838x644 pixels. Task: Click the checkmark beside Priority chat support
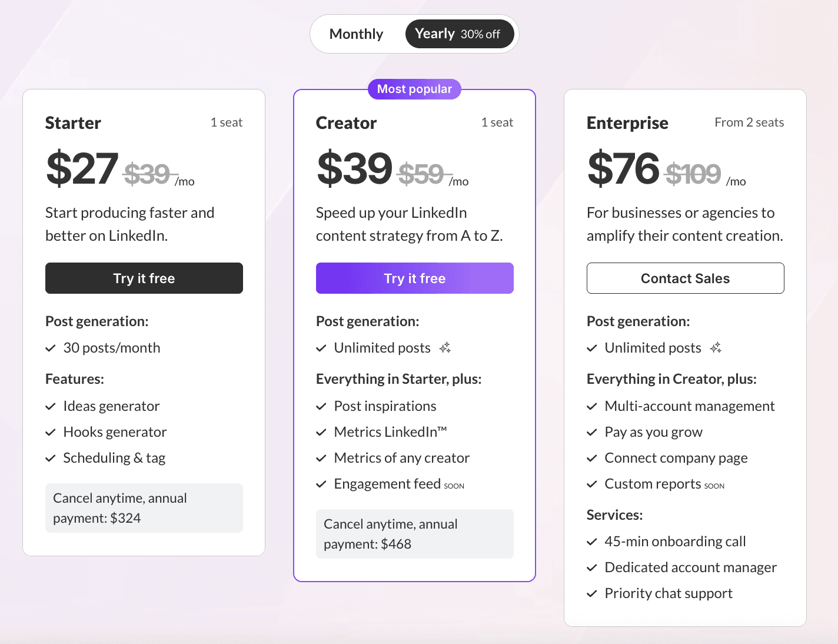(x=592, y=594)
